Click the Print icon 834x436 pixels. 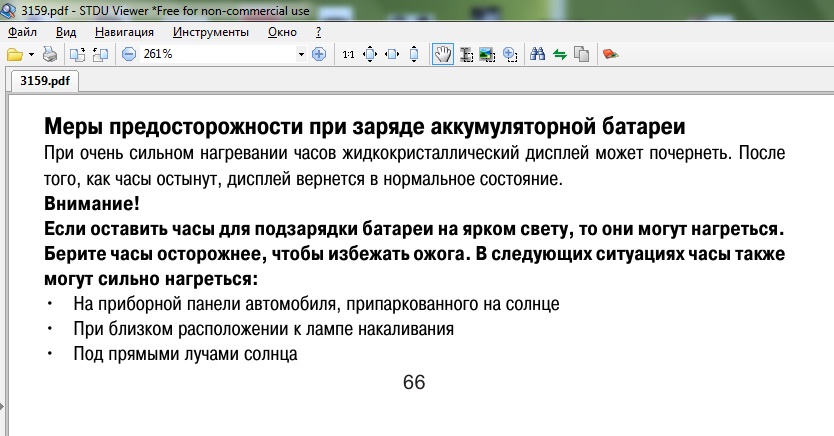click(50, 54)
